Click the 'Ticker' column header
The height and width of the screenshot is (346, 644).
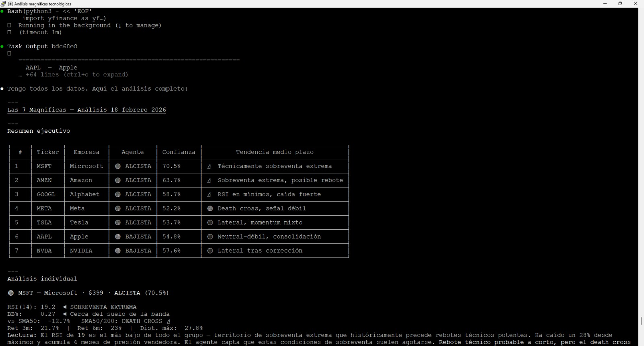pos(48,152)
